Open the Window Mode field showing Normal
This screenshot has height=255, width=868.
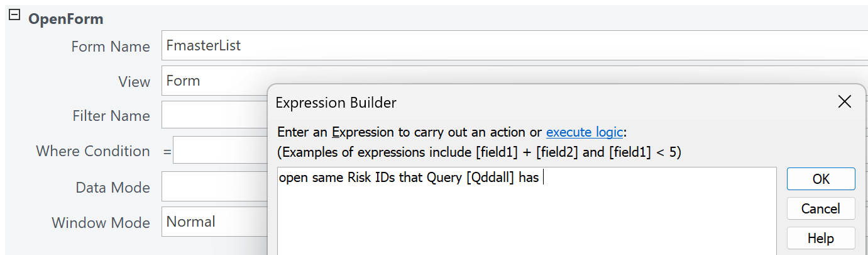[214, 222]
